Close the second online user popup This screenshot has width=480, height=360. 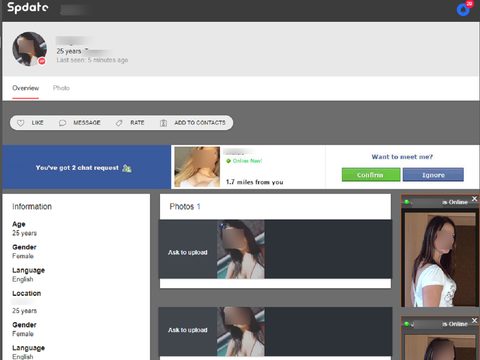point(474,320)
